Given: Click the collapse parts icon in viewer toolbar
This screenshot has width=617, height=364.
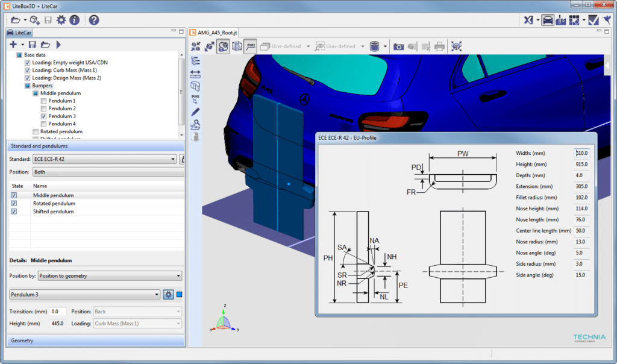Looking at the screenshot, I should tap(196, 46).
